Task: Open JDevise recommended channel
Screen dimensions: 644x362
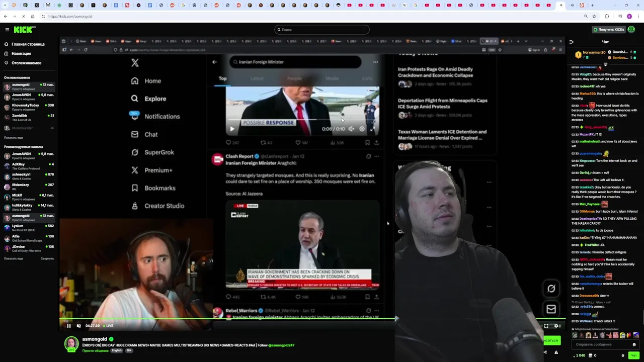Action: (29, 248)
